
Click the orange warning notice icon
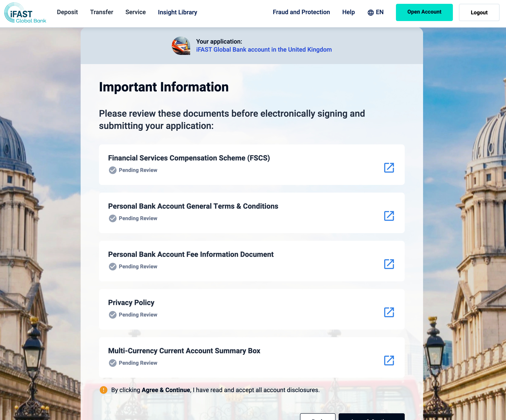click(x=103, y=390)
